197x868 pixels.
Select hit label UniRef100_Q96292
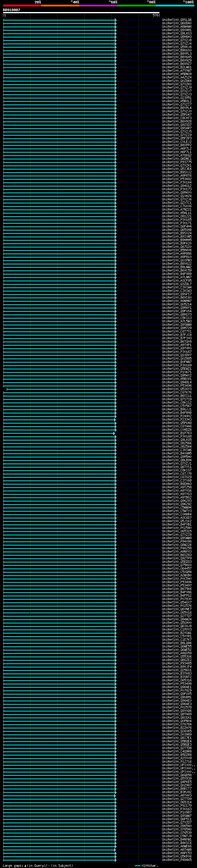[x=177, y=504]
